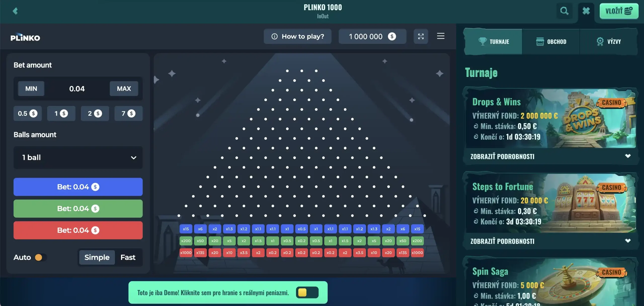The image size is (644, 306).
Task: Toggle the demo mode switch at bottom
Action: [307, 293]
